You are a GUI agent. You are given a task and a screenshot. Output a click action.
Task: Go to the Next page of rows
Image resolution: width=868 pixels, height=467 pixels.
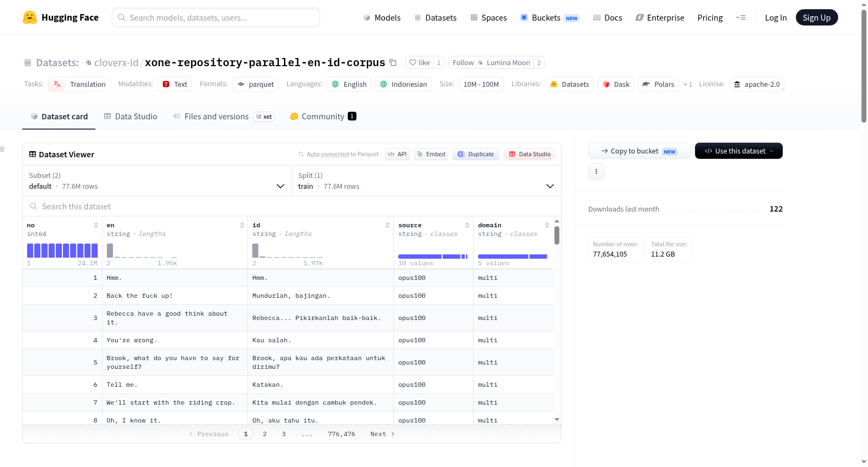pos(382,434)
